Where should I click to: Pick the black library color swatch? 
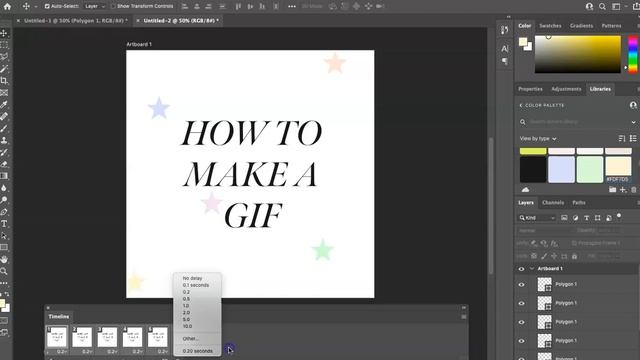coord(533,169)
